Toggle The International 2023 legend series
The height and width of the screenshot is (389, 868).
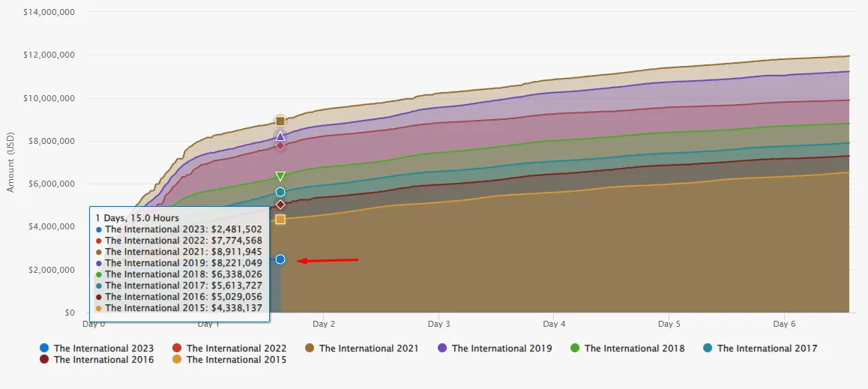tap(97, 348)
